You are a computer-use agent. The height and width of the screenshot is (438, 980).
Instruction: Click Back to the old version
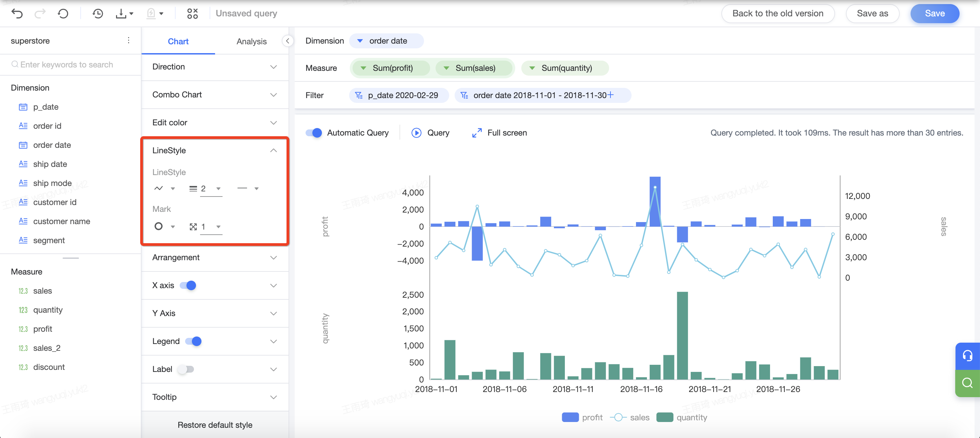click(778, 13)
